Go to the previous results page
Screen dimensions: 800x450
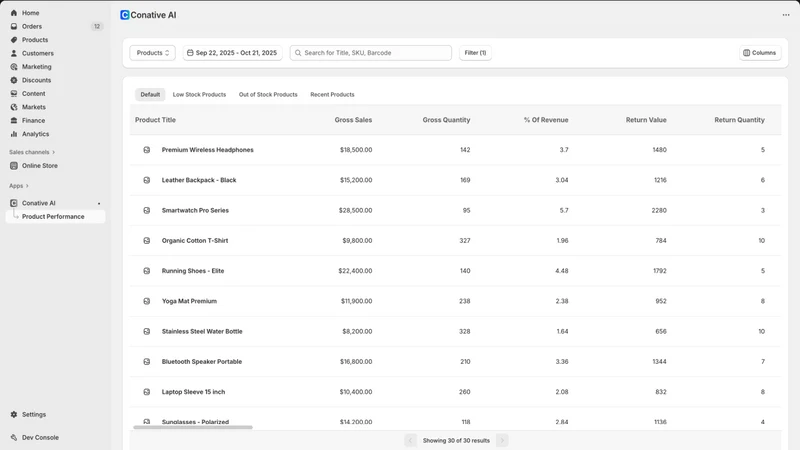410,440
